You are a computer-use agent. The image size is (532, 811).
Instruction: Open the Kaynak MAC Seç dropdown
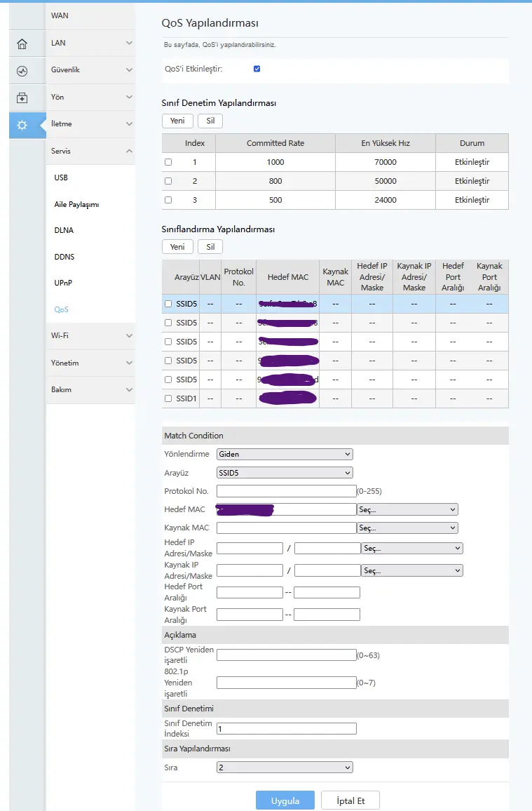pos(407,528)
